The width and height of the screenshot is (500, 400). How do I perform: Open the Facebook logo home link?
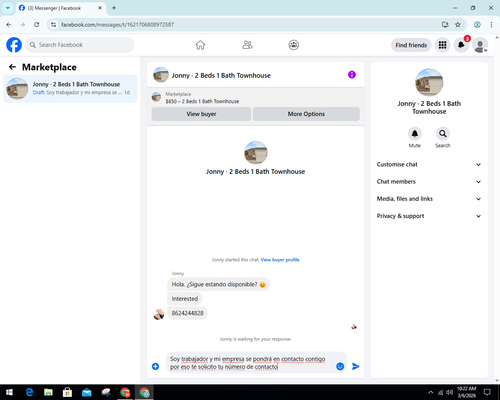pyautogui.click(x=14, y=45)
